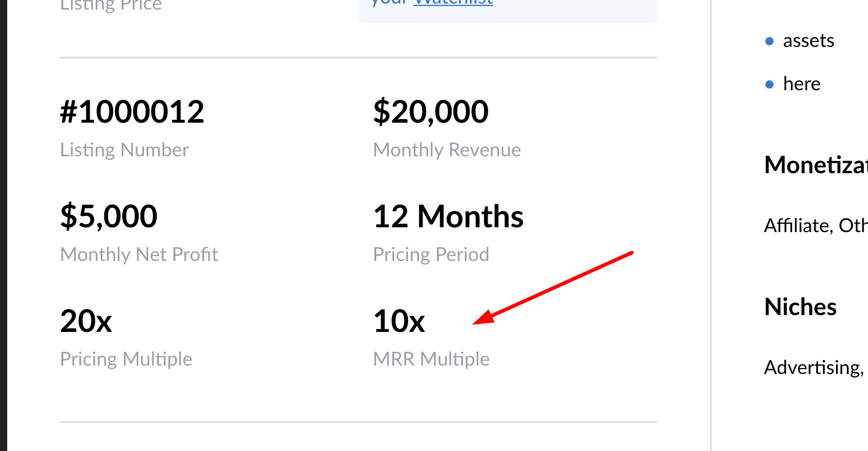
Task: Click the MRR Multiple label
Action: 432,359
